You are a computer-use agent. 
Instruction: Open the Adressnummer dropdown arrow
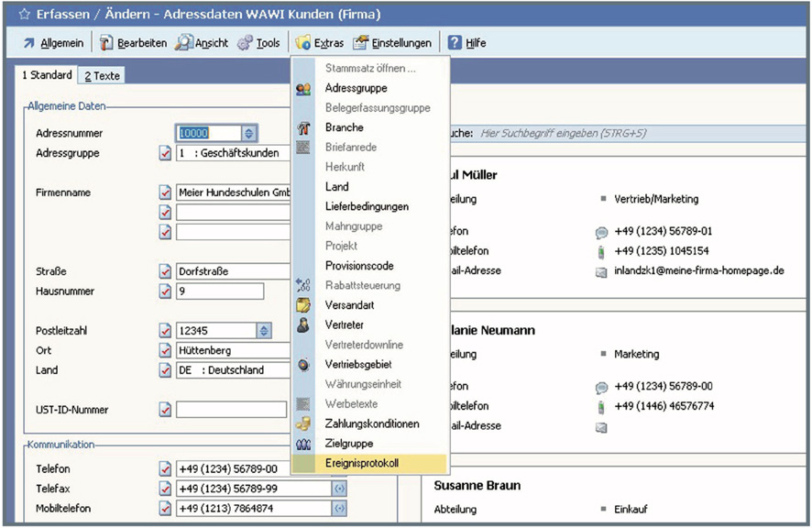249,134
